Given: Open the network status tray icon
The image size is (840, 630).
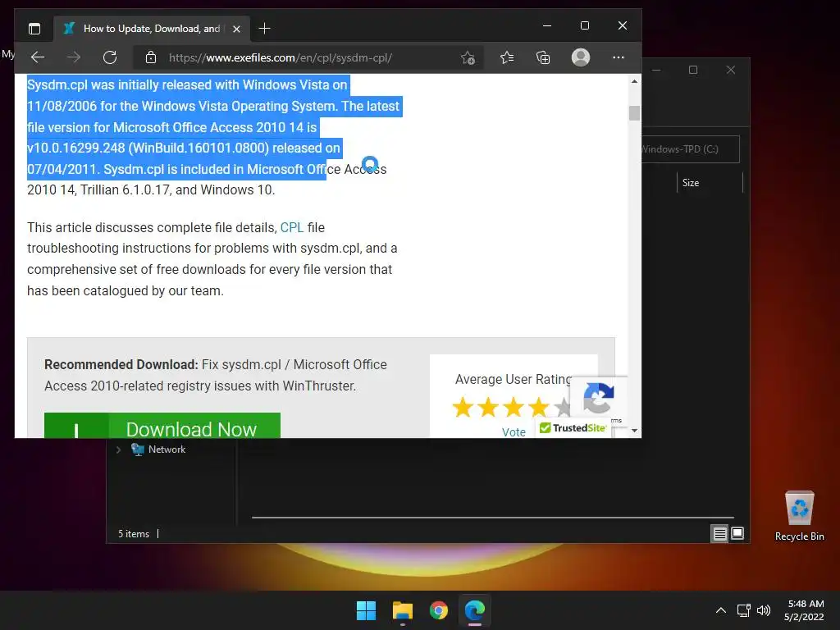Looking at the screenshot, I should pyautogui.click(x=743, y=610).
